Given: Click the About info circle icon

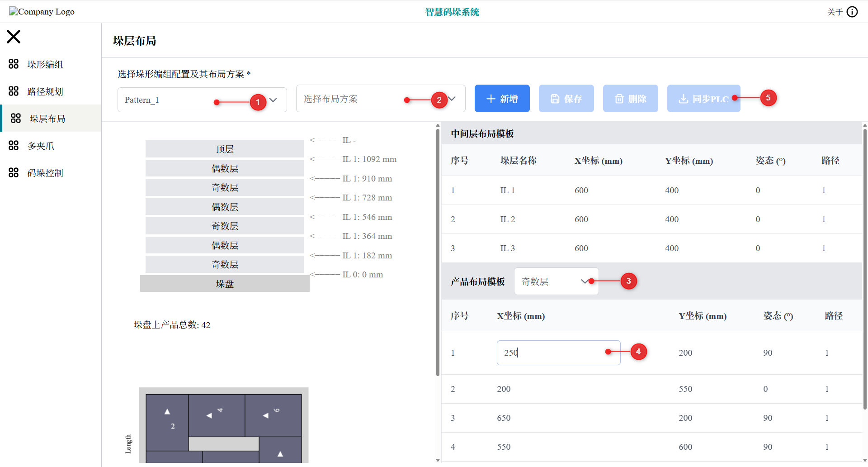Looking at the screenshot, I should coord(852,12).
